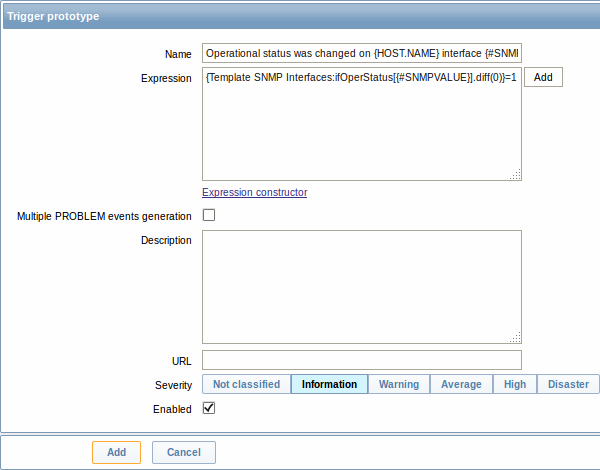Grab the Expression textarea resize handle

[515, 175]
